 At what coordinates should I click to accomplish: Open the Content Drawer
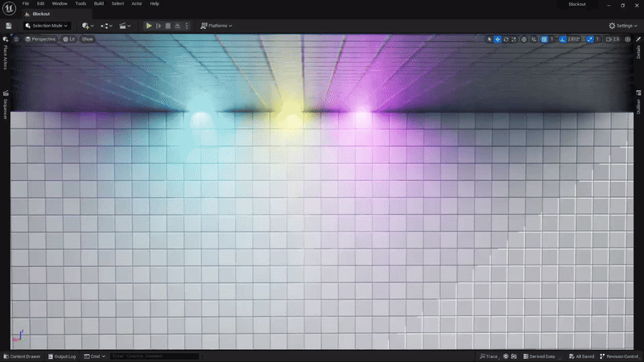tap(23, 356)
